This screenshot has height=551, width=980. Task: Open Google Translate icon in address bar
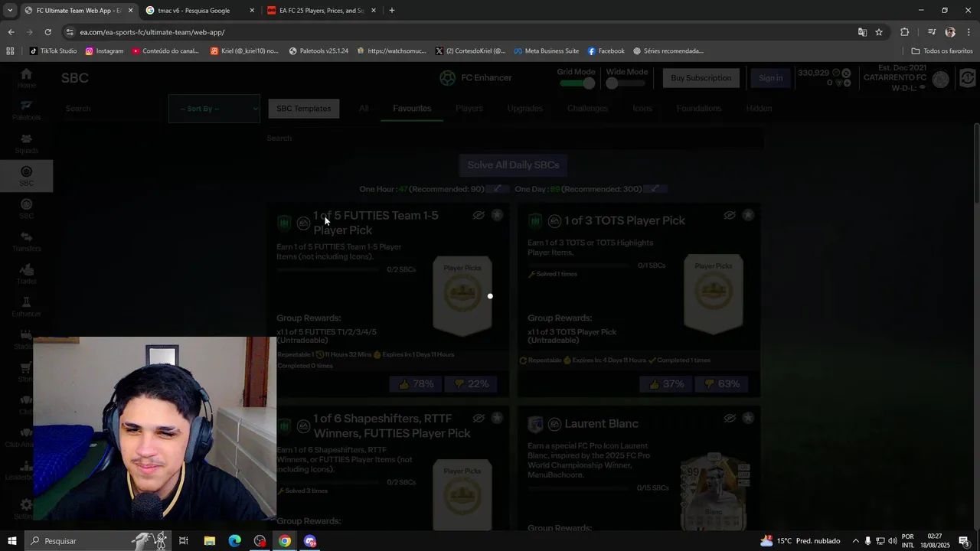point(862,32)
